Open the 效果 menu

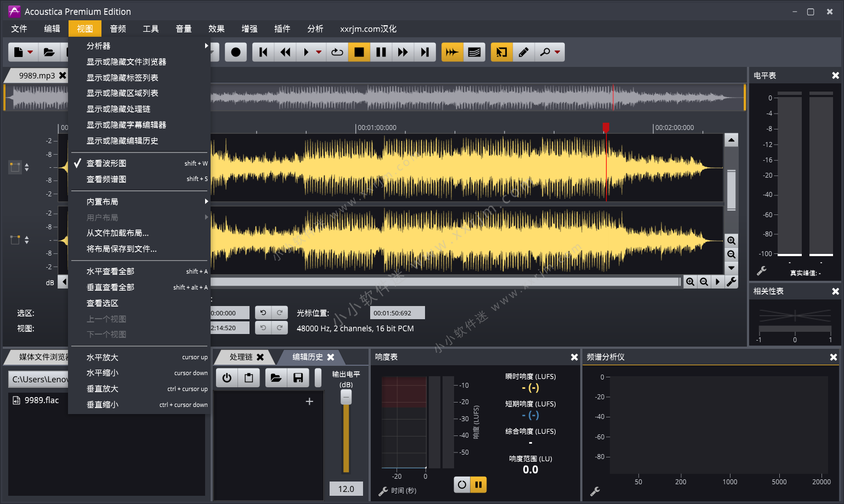tap(217, 29)
